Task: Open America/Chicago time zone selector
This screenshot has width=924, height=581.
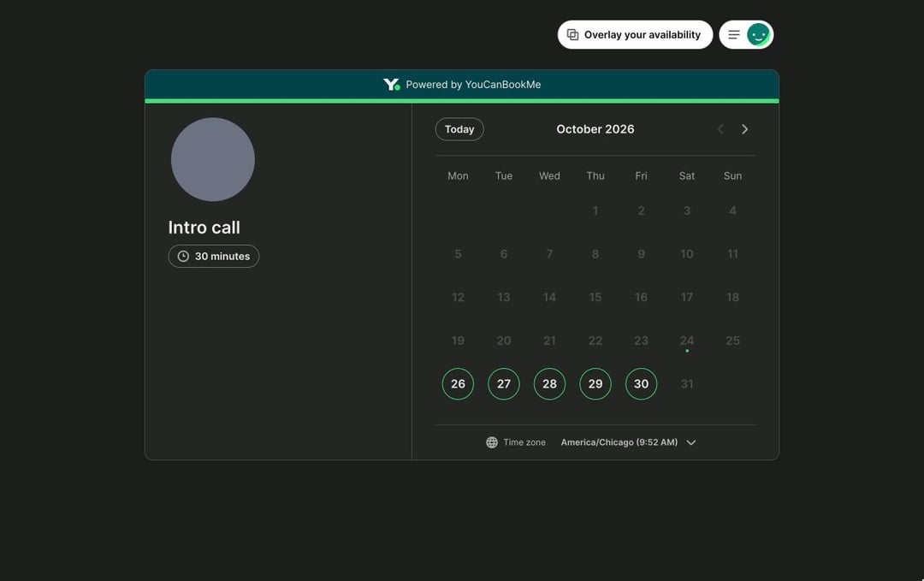Action: [x=628, y=442]
